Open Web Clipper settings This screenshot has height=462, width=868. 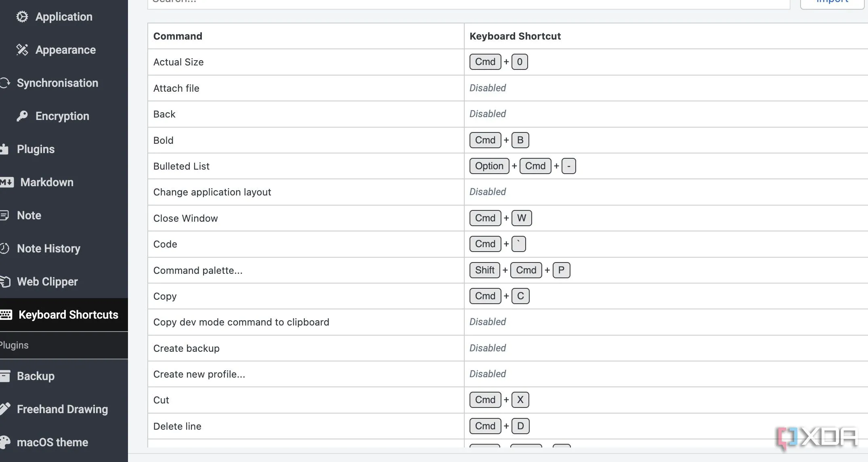[x=64, y=281]
